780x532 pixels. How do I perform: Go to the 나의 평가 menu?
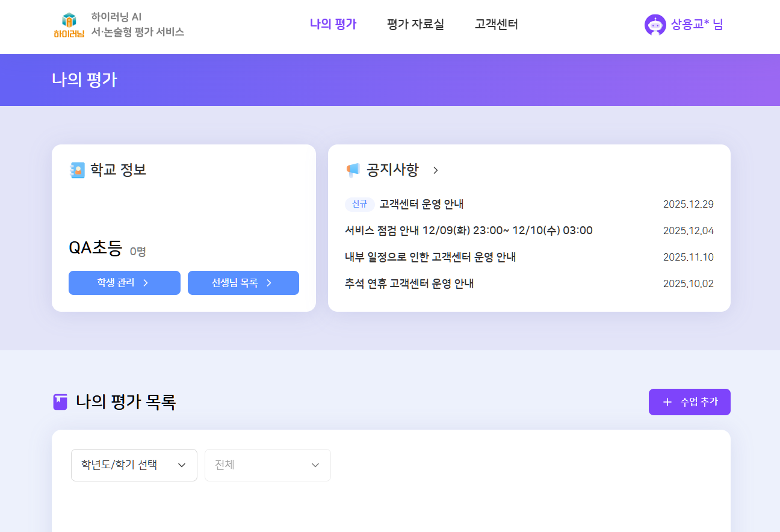point(333,25)
